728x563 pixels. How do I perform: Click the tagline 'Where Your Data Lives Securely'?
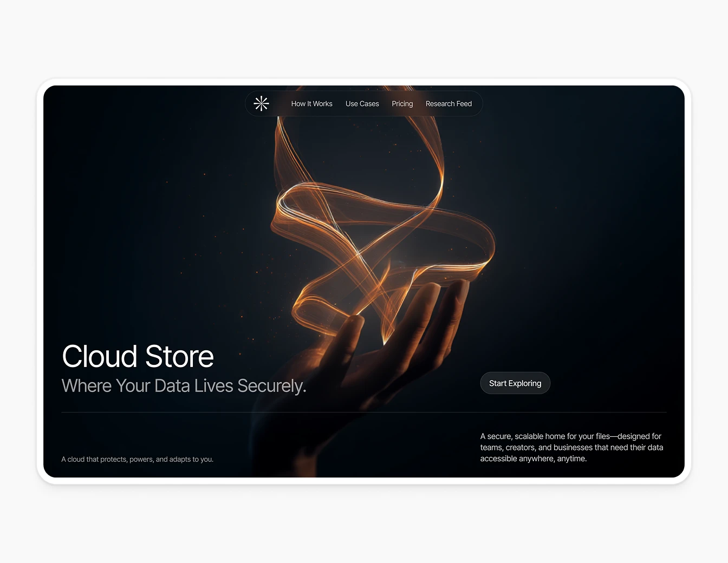tap(184, 385)
